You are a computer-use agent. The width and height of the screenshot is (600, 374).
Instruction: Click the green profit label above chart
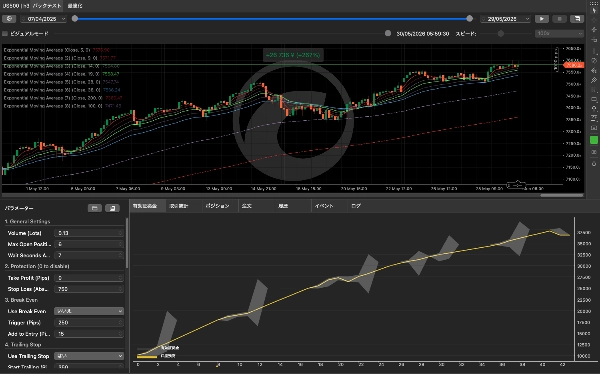coord(293,55)
